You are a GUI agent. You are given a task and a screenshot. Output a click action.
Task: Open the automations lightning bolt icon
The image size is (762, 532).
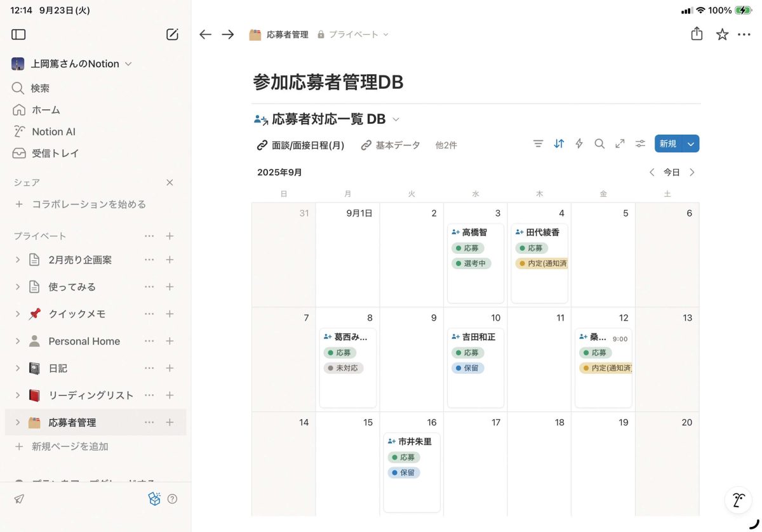coord(579,144)
